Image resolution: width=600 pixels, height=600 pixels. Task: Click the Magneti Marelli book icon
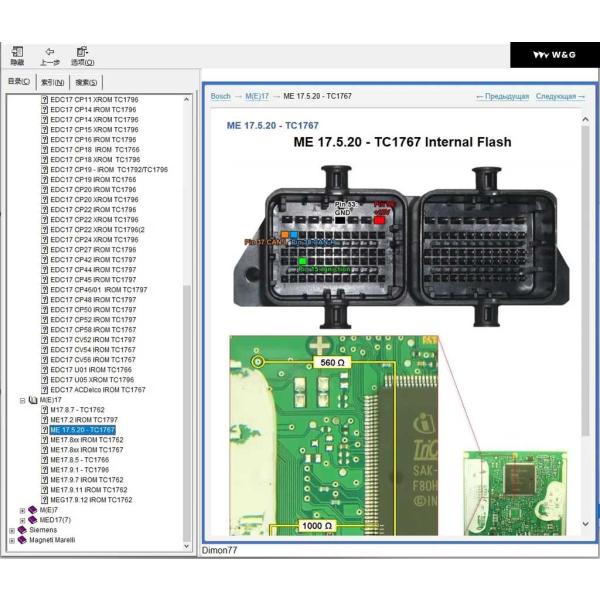click(22, 540)
